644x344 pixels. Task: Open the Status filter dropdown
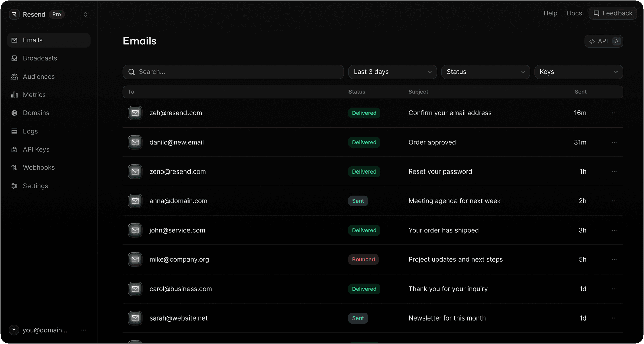[485, 72]
